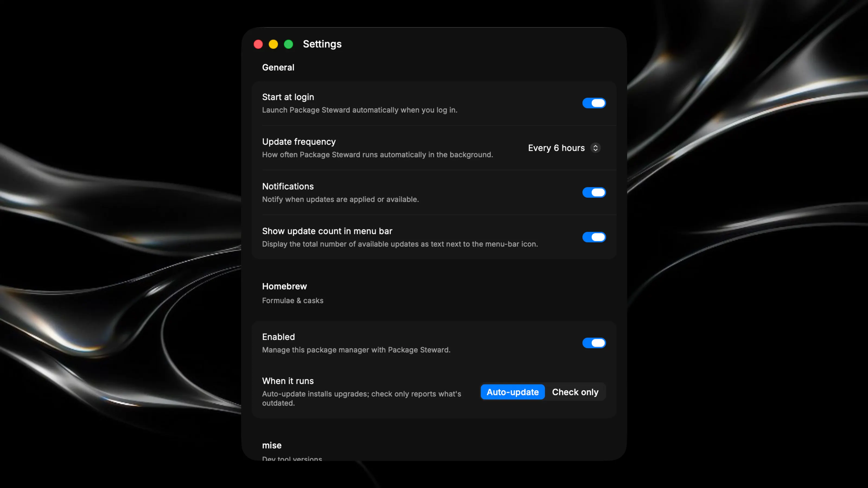This screenshot has height=488, width=868.
Task: Click the Settings window title
Action: (x=322, y=44)
